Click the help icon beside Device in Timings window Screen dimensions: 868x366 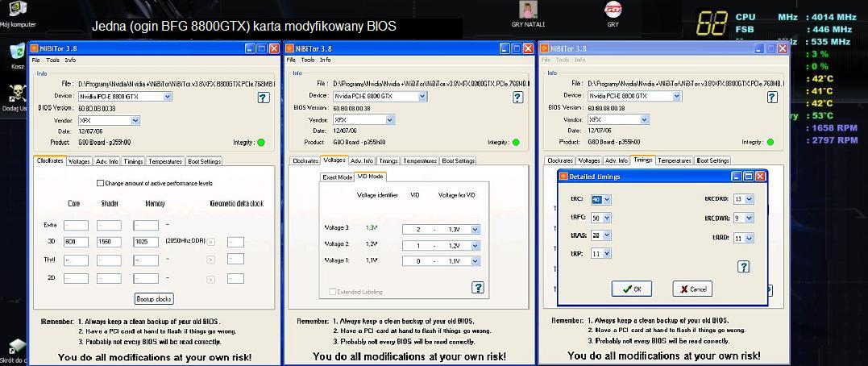[772, 98]
